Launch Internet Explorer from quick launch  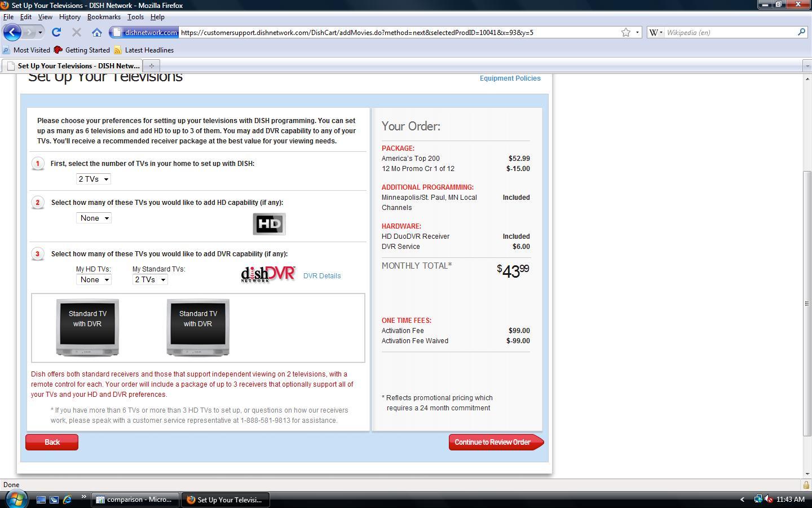tap(67, 500)
